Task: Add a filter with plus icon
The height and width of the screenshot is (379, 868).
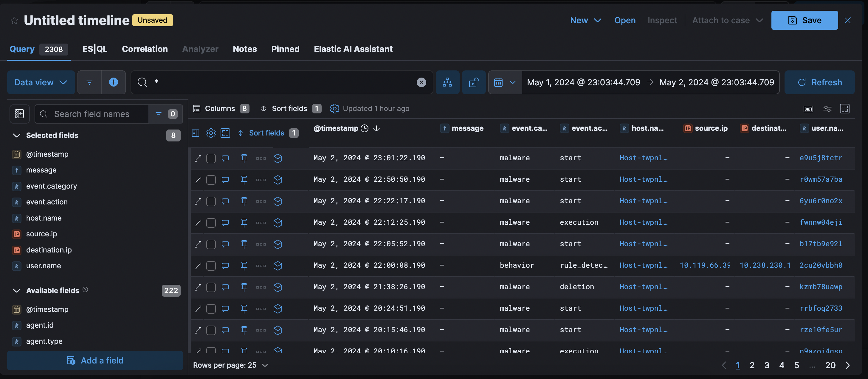Action: 114,82
